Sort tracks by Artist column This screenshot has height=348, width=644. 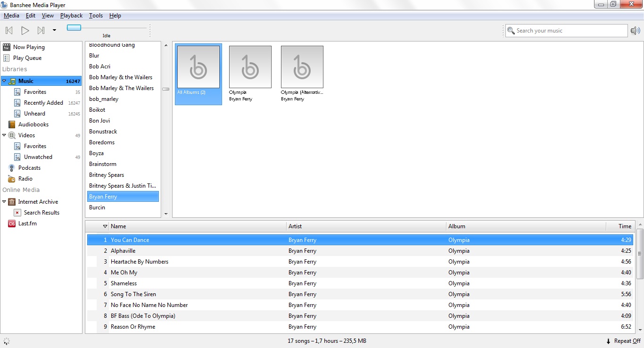point(366,226)
